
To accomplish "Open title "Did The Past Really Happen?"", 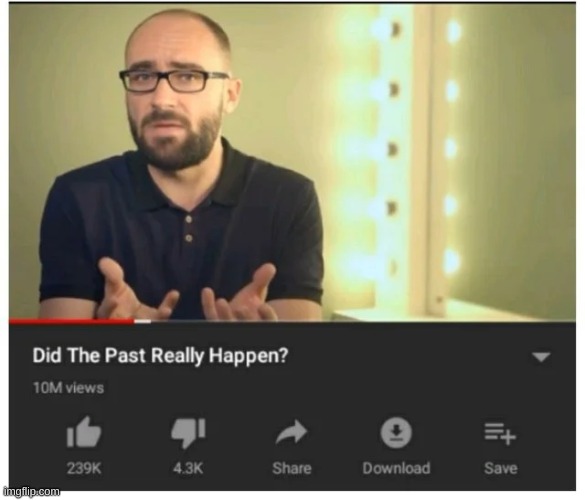I will (160, 356).
